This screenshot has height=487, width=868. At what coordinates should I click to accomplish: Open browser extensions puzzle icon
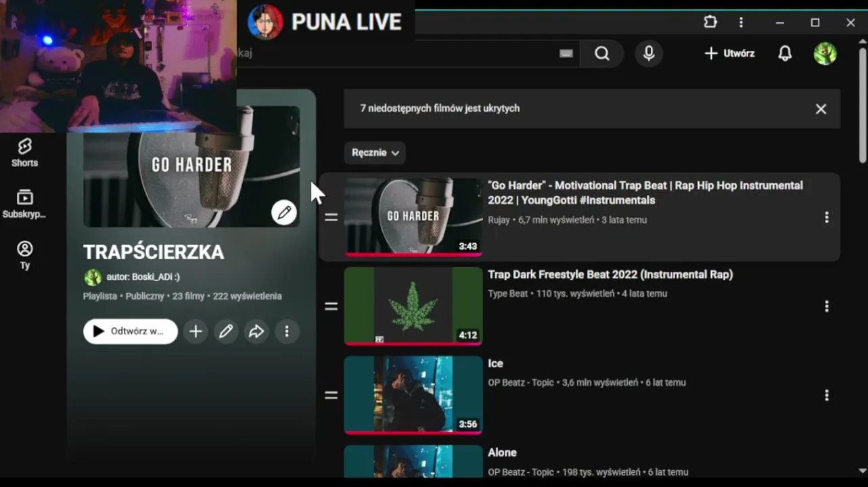pyautogui.click(x=710, y=22)
